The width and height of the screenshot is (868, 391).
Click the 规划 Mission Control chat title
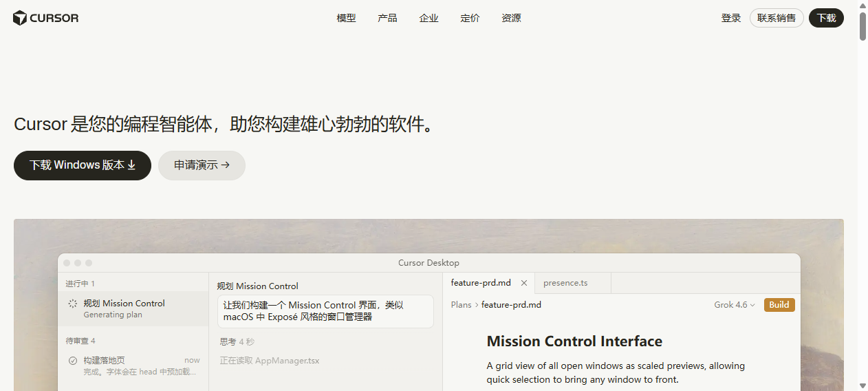(x=258, y=286)
